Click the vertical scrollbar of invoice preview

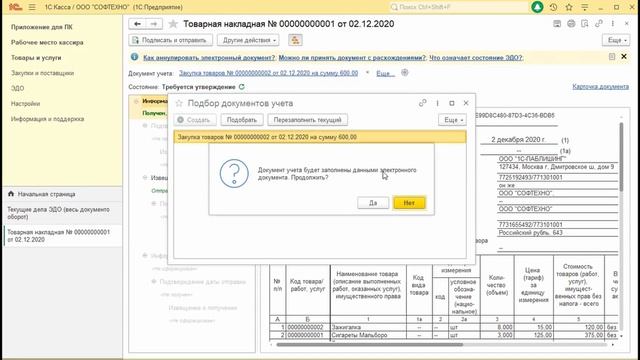tap(621, 157)
